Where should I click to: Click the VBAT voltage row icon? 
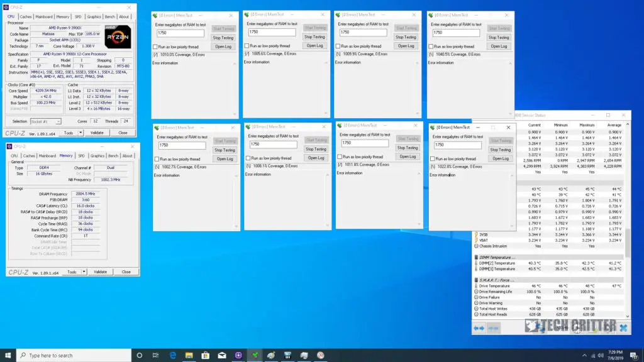476,240
